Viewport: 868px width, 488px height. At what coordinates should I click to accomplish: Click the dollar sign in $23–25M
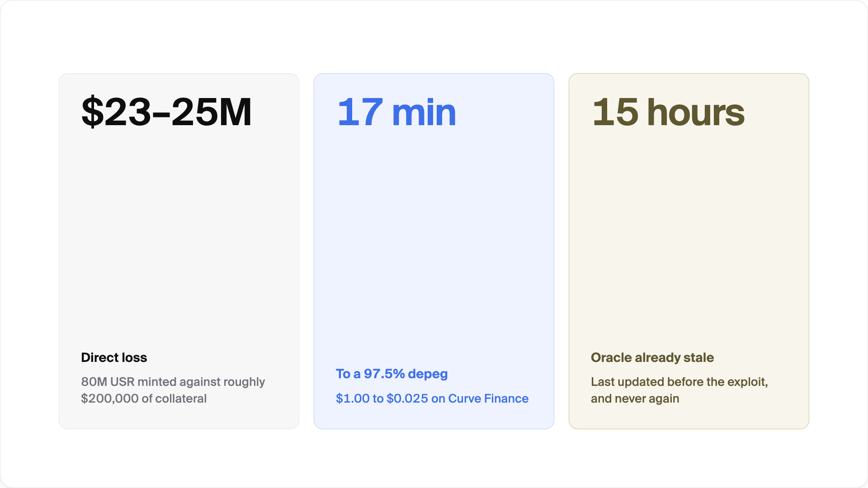coord(93,112)
